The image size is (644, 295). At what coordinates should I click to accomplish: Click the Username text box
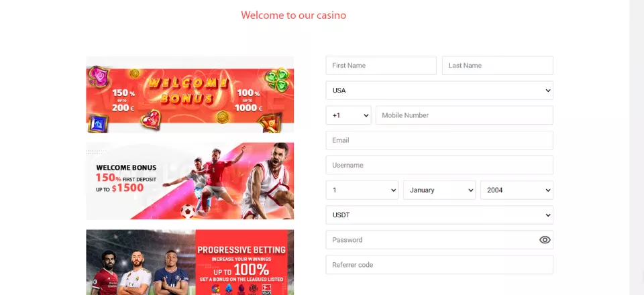pyautogui.click(x=439, y=166)
